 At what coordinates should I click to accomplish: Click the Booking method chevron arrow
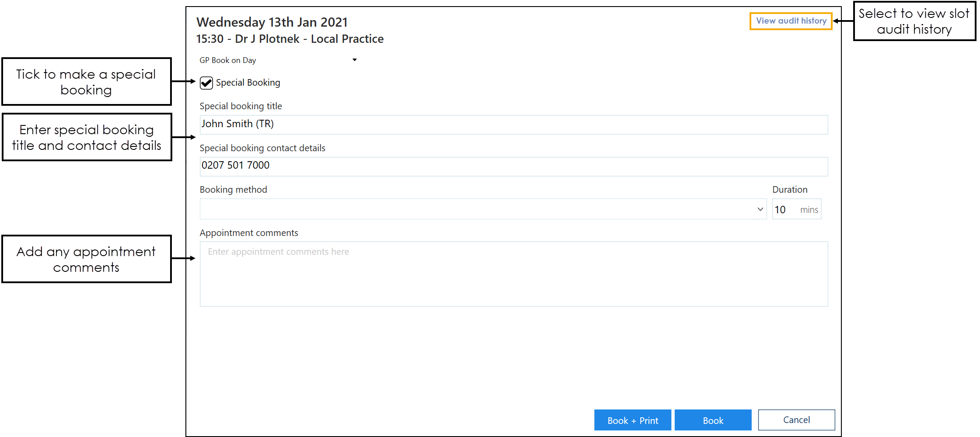click(x=760, y=209)
